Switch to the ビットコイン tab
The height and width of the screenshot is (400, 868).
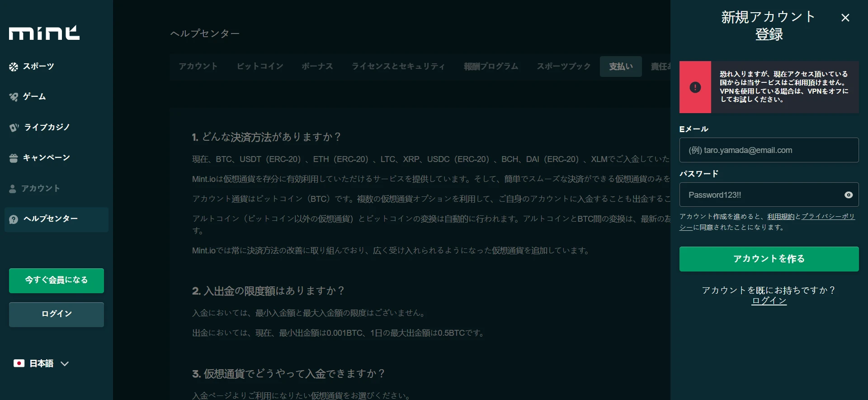pos(260,67)
